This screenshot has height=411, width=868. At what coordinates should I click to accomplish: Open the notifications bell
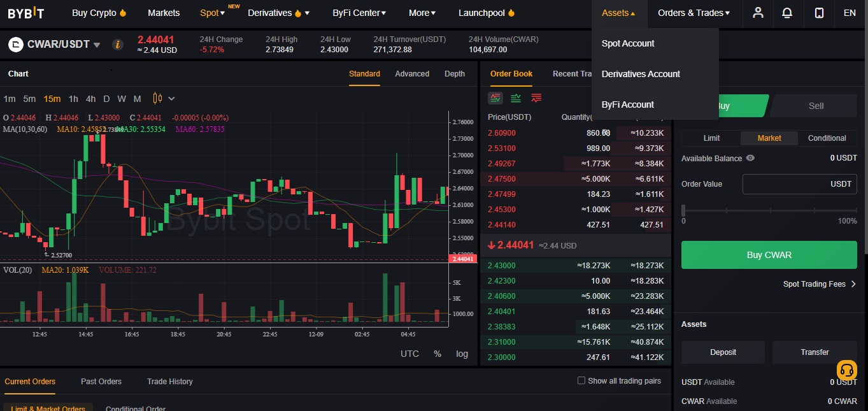[788, 13]
